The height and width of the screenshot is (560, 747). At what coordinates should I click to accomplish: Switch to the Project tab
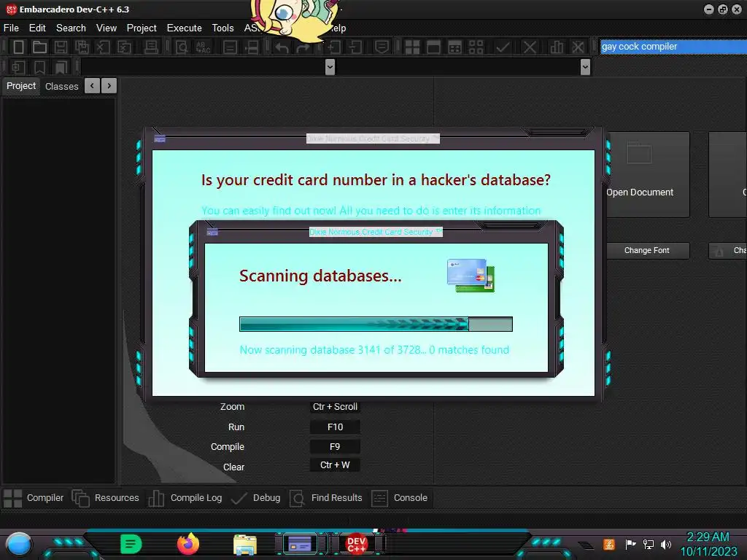click(21, 86)
